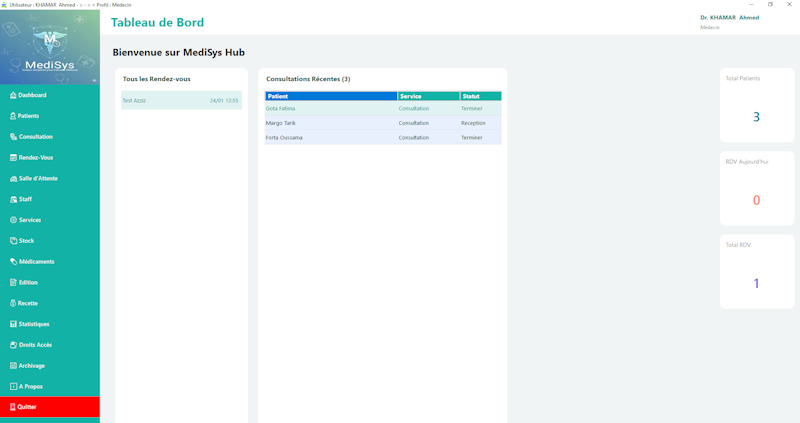Open the Stock inventory icon
Screen dimensions: 800x423
[x=13, y=241]
